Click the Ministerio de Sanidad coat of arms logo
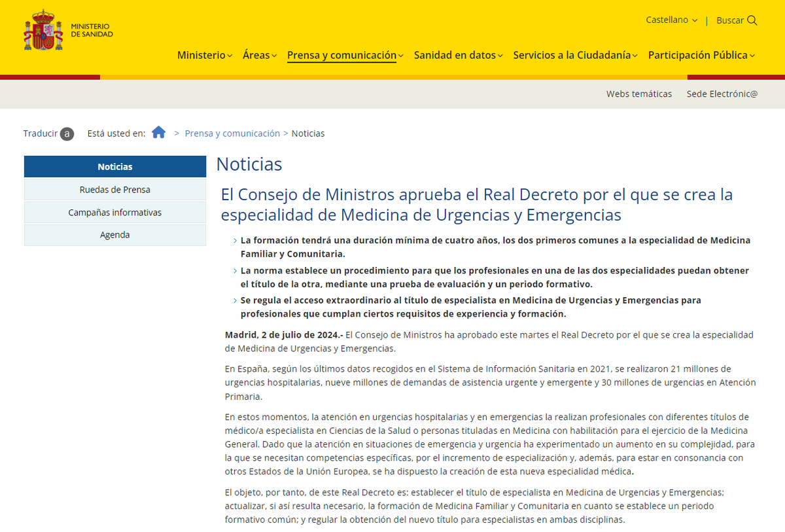 pos(43,31)
